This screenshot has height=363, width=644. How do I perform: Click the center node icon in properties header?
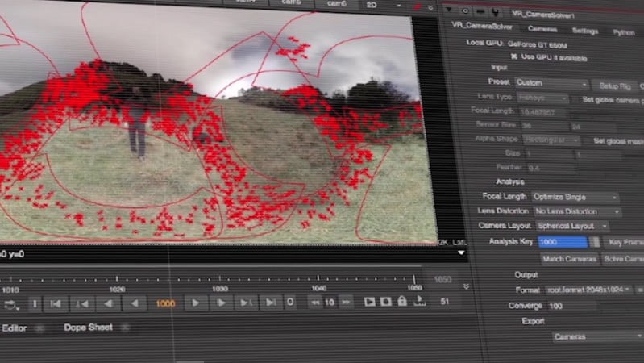[x=465, y=10]
